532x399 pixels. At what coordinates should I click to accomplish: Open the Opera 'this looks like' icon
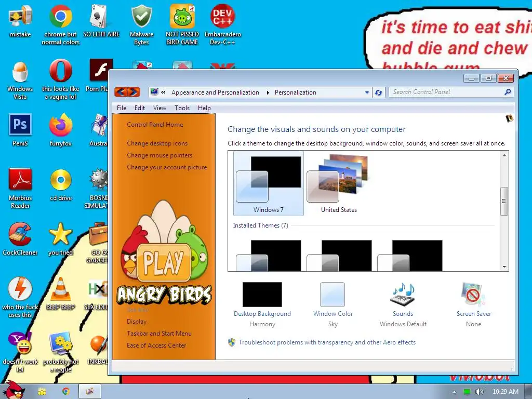tap(60, 80)
